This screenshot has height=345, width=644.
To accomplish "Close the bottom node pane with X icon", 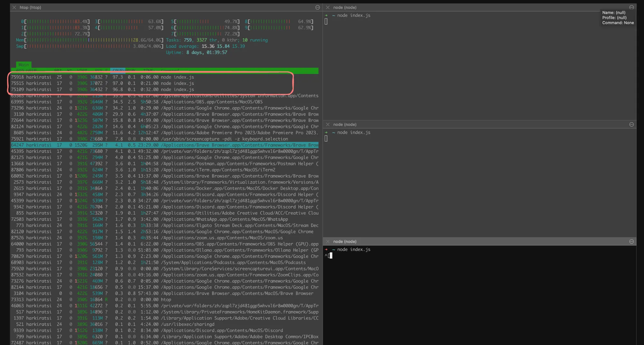I will 328,241.
